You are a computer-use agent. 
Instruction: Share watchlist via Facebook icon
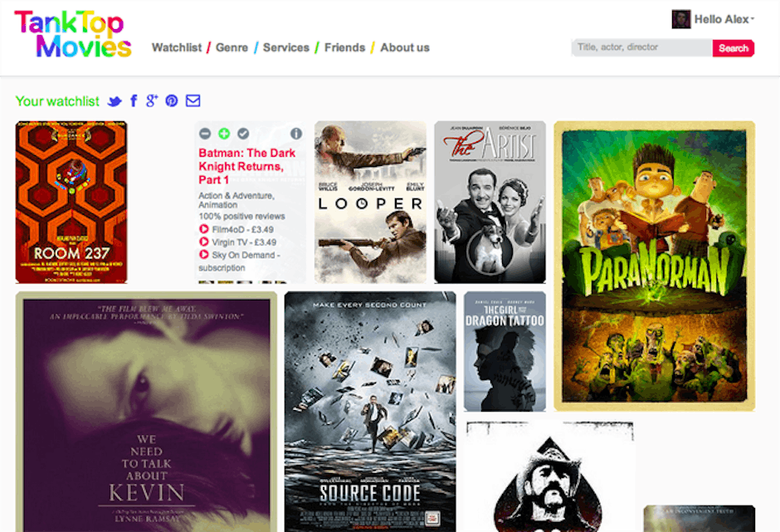tap(134, 101)
